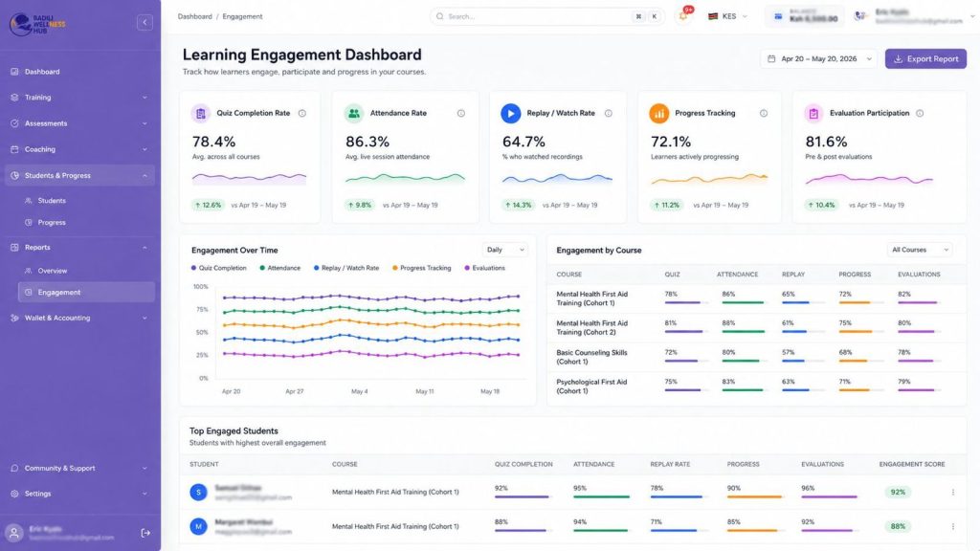Collapse the sidebar with the arrow button
This screenshot has width=980, height=551.
click(x=145, y=23)
